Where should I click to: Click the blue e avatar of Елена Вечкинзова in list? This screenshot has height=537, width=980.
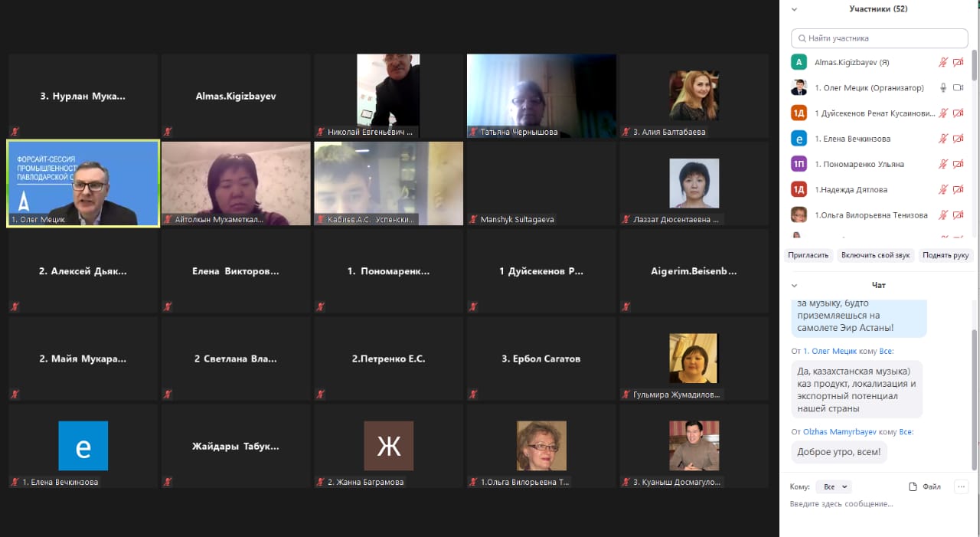click(x=799, y=139)
